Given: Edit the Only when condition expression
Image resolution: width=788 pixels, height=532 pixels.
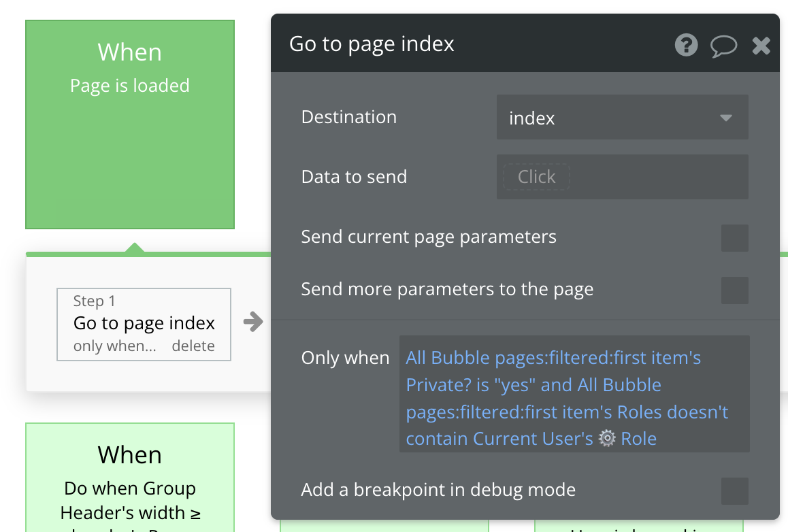Looking at the screenshot, I should coord(574,398).
